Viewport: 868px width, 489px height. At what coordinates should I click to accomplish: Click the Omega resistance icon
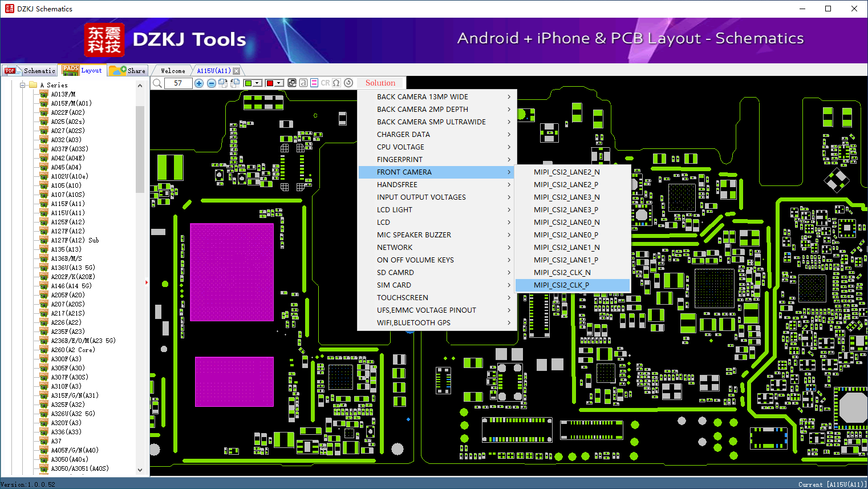pos(336,83)
